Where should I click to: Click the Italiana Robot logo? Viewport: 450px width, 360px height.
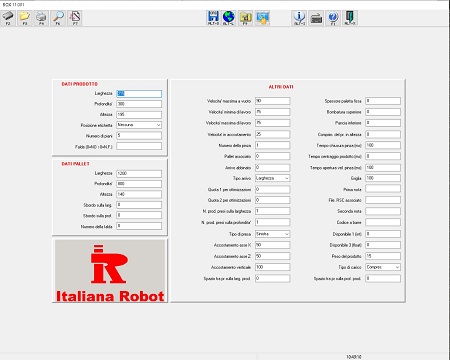[110, 271]
